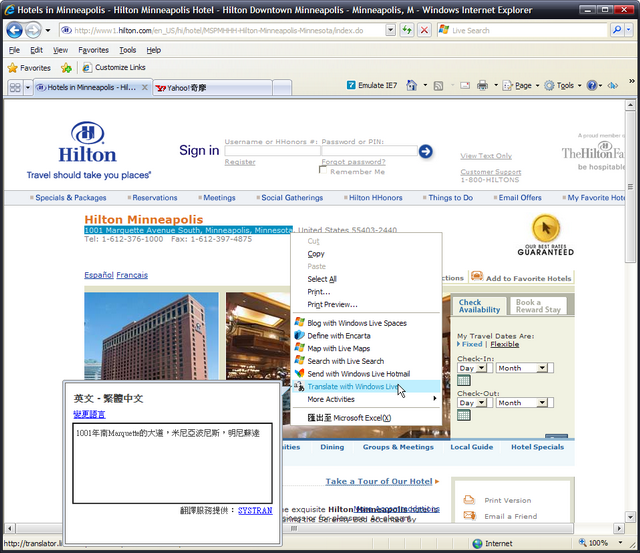Click the Hilton logo
Screen dimensions: 640x553
click(x=87, y=142)
